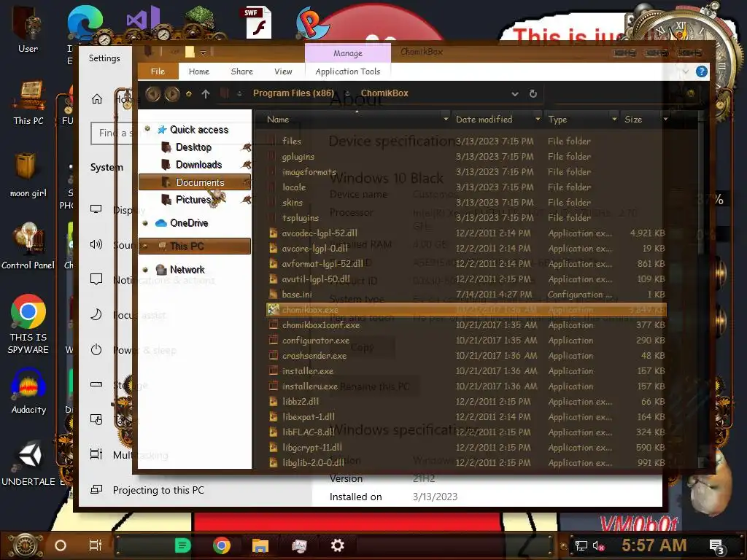Select Downloads in Quick access
747x560 pixels.
point(198,165)
